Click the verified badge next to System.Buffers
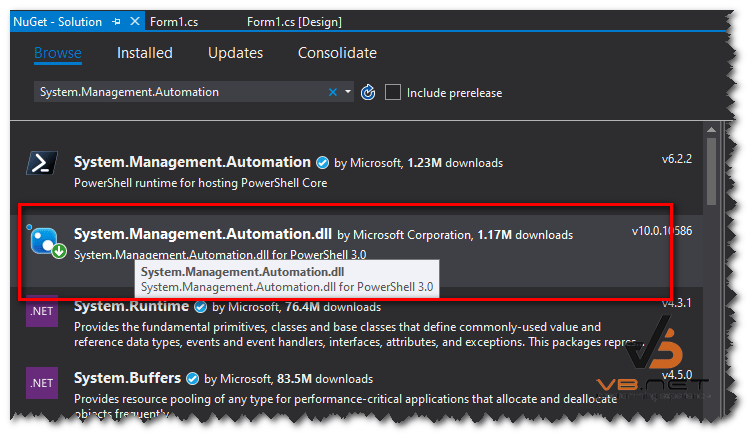This screenshot has width=754, height=440. [192, 379]
